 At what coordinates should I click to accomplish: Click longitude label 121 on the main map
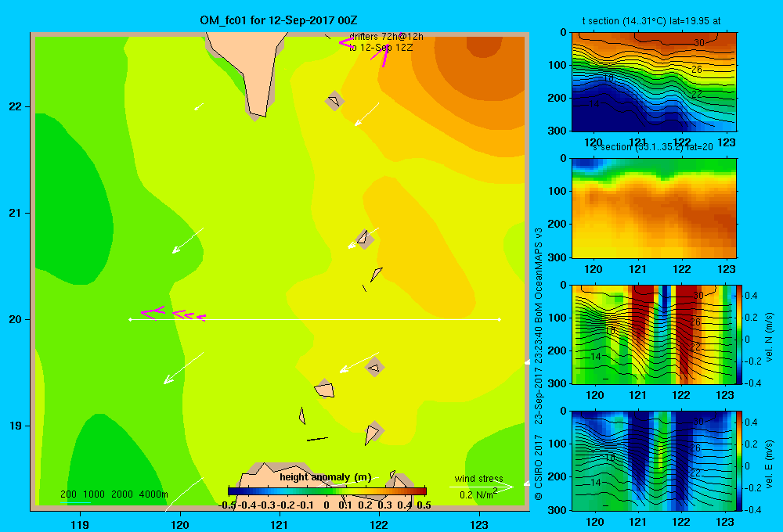pos(280,525)
